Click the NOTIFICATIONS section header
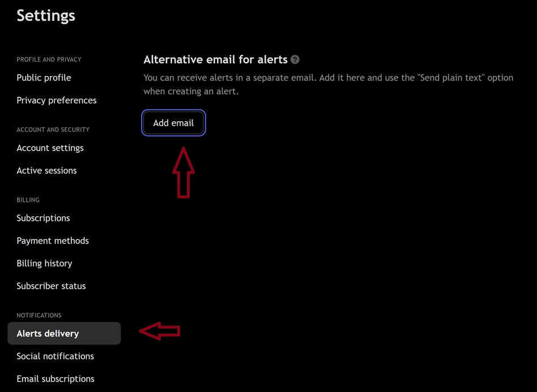 point(39,315)
